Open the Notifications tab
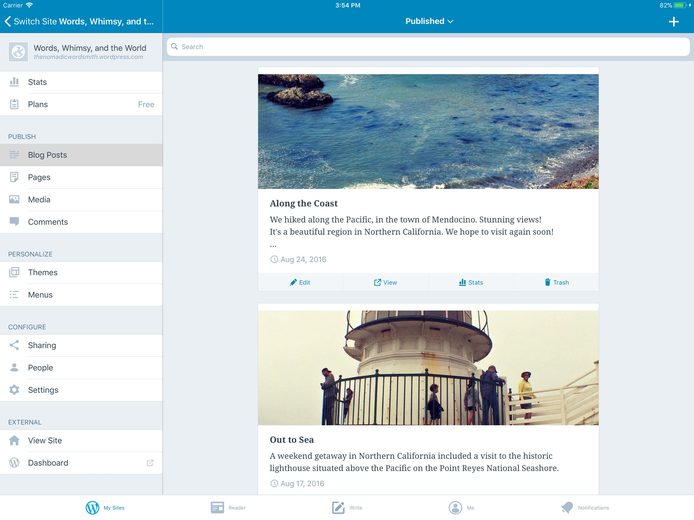Image resolution: width=694 pixels, height=520 pixels. pos(585,508)
